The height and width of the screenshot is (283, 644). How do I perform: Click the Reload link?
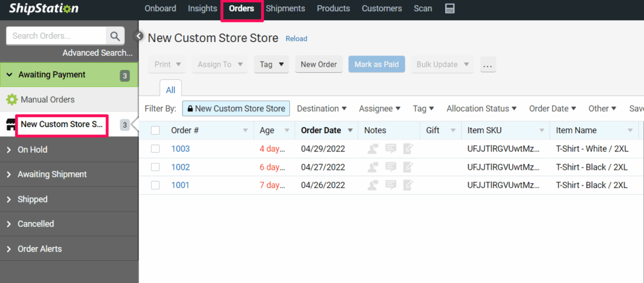[x=296, y=39]
